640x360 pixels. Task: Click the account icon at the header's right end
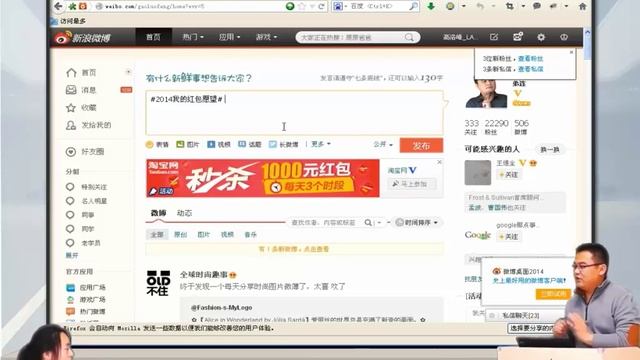pyautogui.click(x=564, y=37)
